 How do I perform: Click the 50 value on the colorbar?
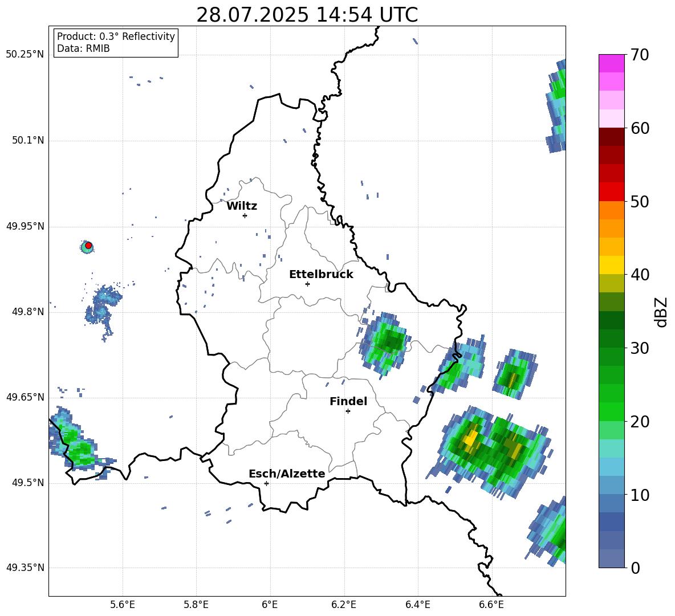point(639,201)
